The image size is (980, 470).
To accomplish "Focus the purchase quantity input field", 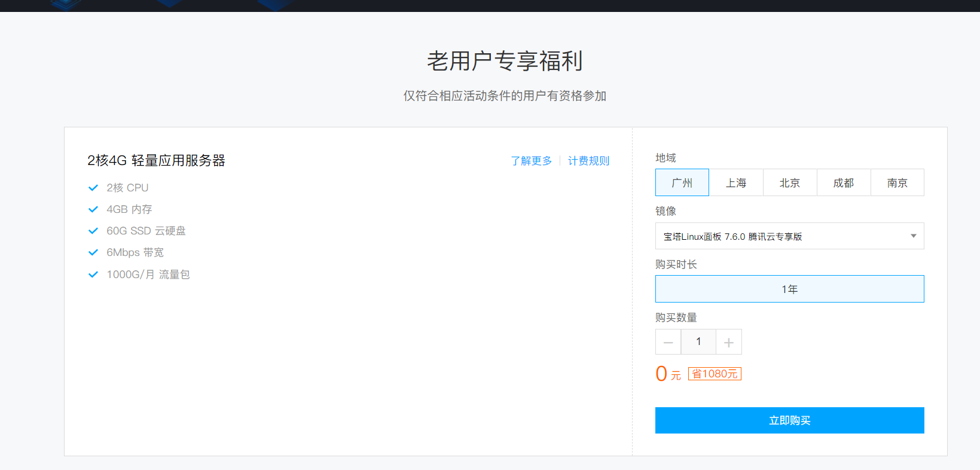I will (698, 342).
